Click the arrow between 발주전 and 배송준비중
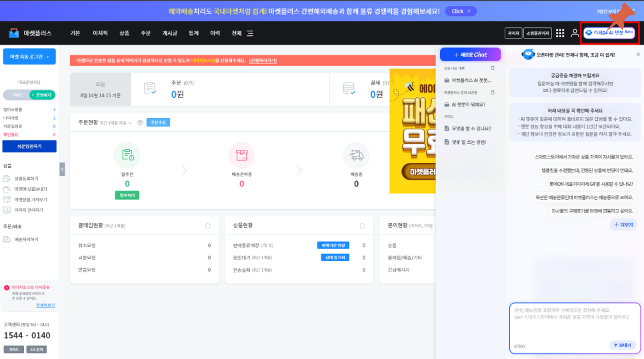This screenshot has width=644, height=359. click(x=185, y=171)
